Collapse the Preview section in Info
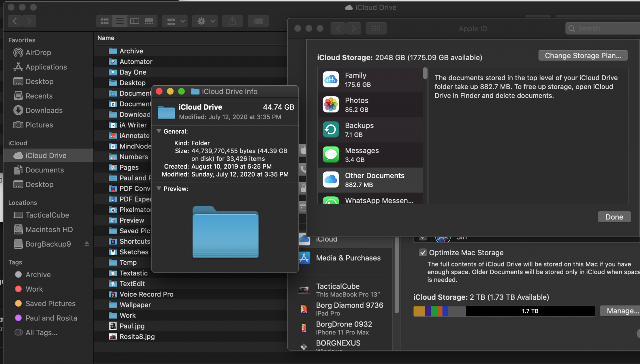The height and width of the screenshot is (364, 640). tap(159, 188)
